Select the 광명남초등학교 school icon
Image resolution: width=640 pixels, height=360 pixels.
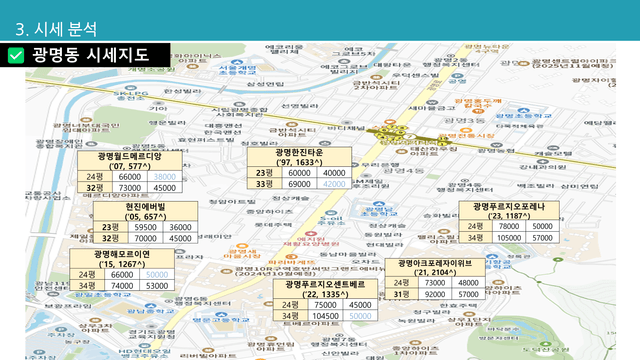point(379,204)
